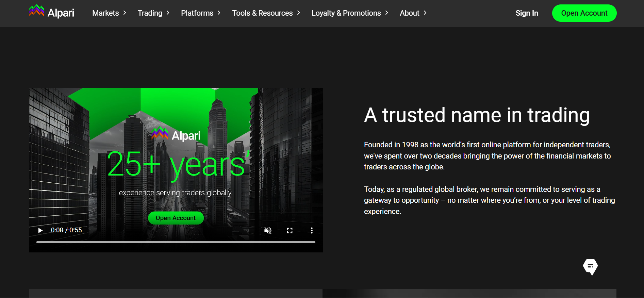Click the video progress bar
Viewport: 644px width, 298px height.
(176, 242)
